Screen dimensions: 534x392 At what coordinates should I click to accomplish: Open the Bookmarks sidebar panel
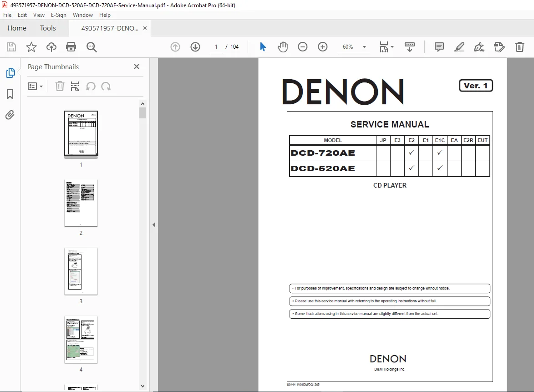point(10,94)
